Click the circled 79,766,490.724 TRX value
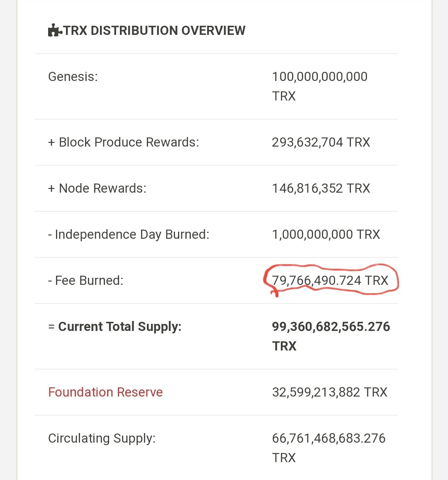 point(330,280)
